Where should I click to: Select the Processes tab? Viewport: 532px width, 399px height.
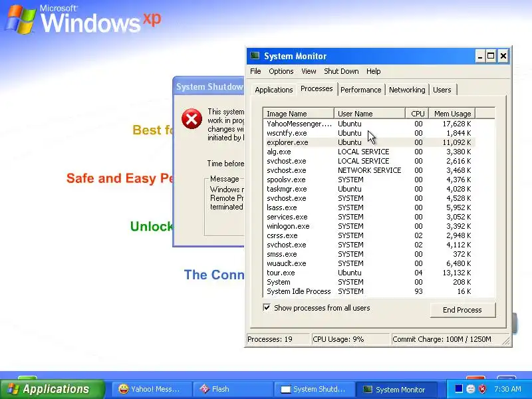point(317,88)
